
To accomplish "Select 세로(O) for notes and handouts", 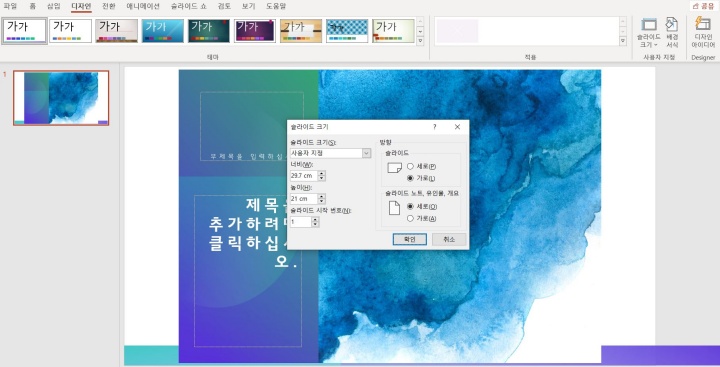I will click(x=422, y=207).
